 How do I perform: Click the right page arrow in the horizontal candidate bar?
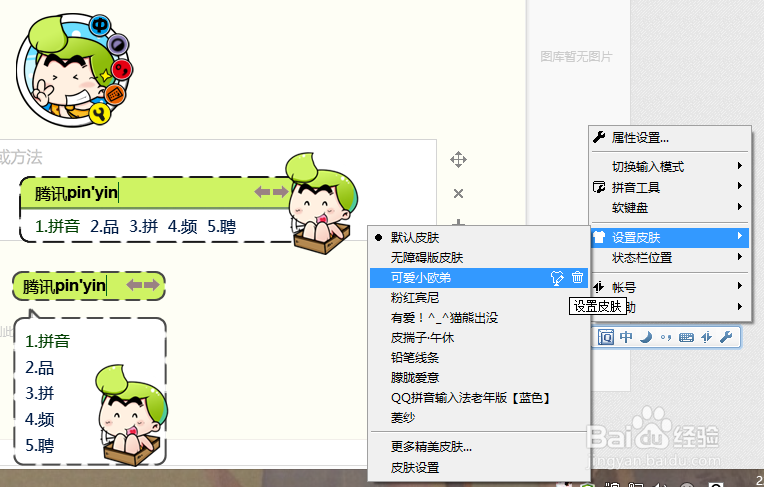tap(280, 192)
